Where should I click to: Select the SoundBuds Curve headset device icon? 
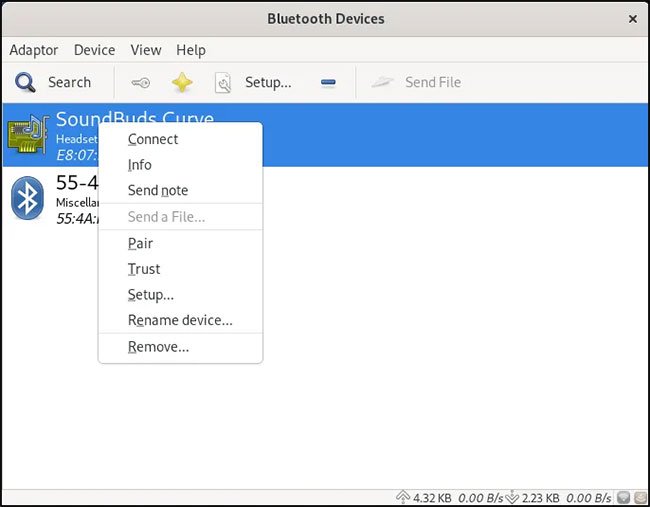28,134
